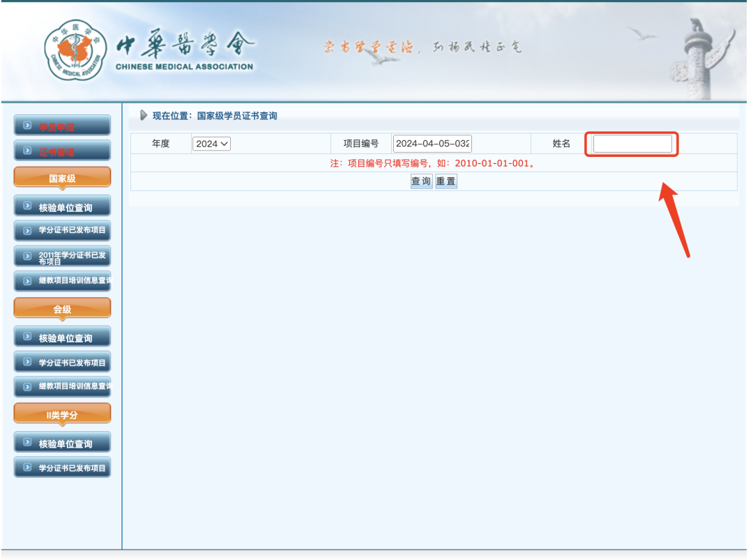753x560 pixels.
Task: Collapse the 2024 year selector
Action: (x=211, y=143)
